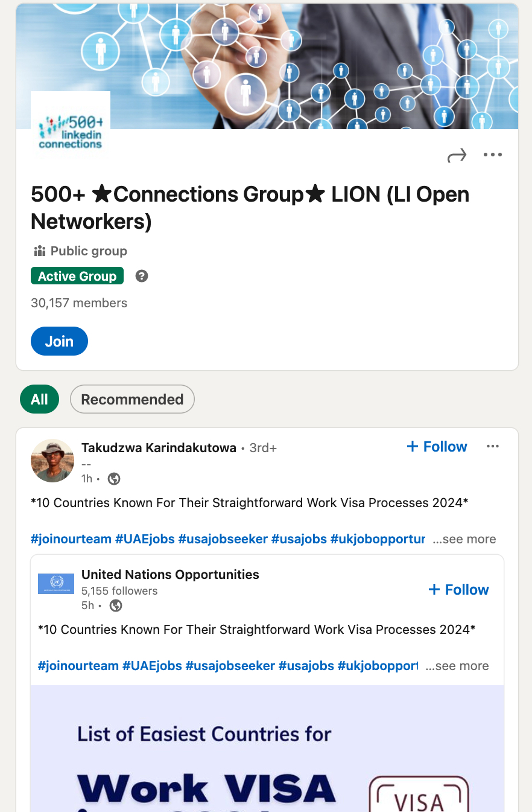532x812 pixels.
Task: Expand see more on the United Nations post
Action: click(x=457, y=666)
